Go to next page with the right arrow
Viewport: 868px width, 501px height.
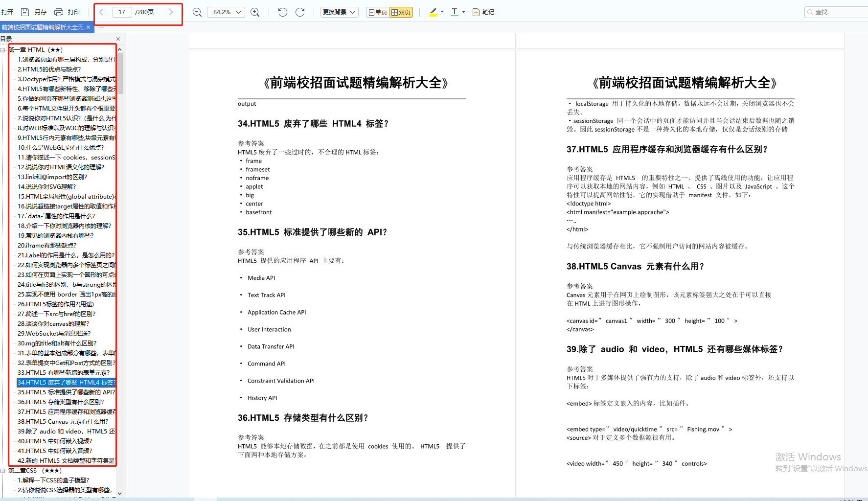169,12
